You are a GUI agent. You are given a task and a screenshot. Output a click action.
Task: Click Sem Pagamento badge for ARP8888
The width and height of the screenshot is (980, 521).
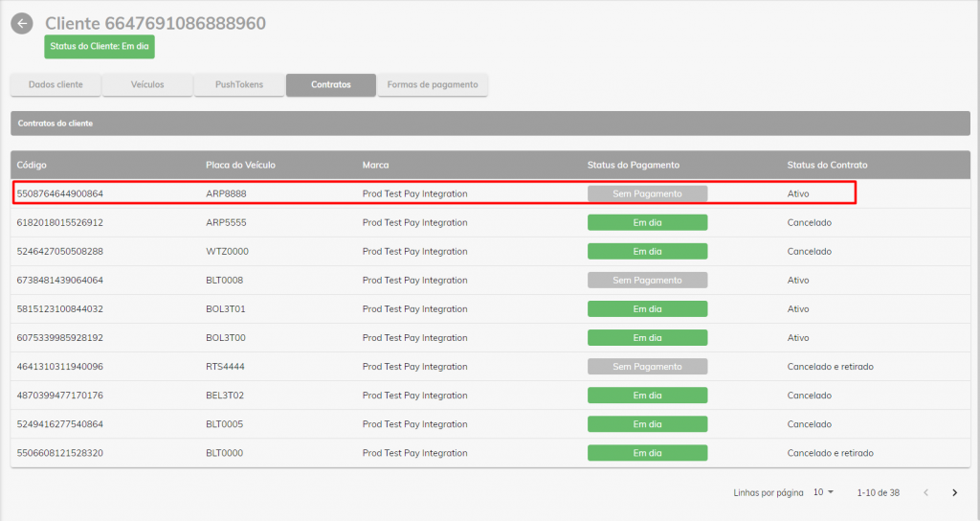(648, 193)
